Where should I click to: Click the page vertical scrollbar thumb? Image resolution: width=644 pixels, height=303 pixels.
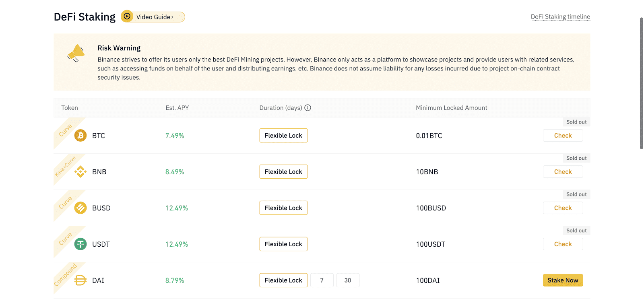point(642,83)
